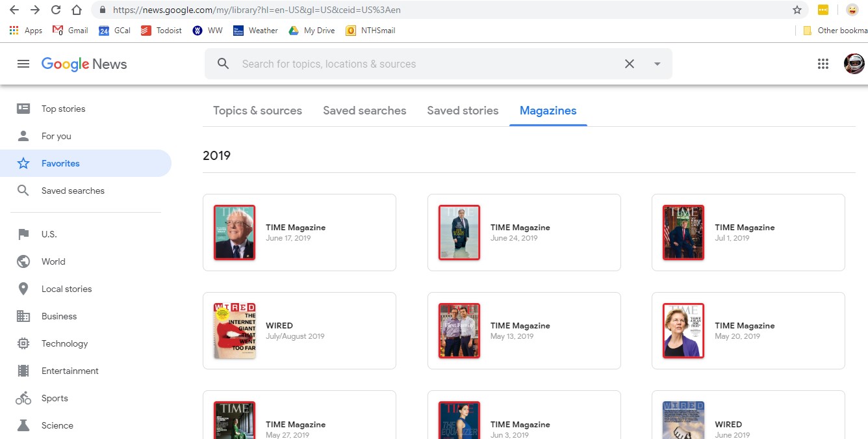Viewport: 868px width, 439px height.
Task: Click the search magnifier icon
Action: tap(223, 64)
